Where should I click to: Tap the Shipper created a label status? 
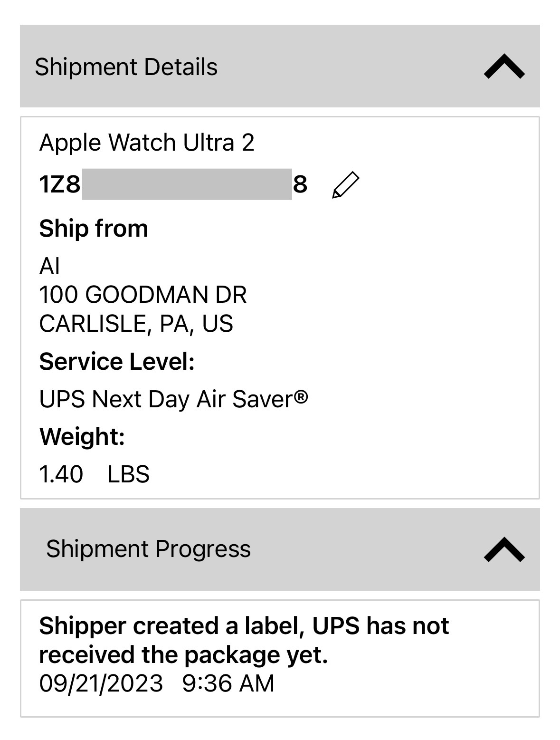coord(244,640)
